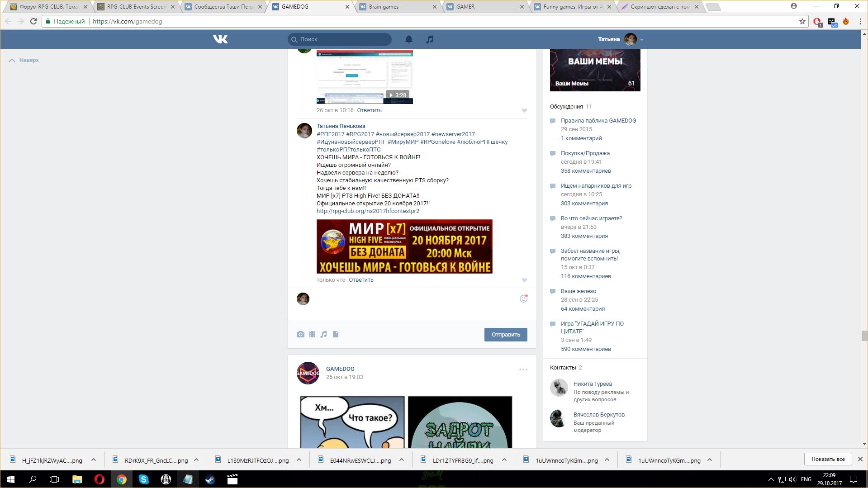
Task: Attach a document to the comment
Action: pos(336,334)
